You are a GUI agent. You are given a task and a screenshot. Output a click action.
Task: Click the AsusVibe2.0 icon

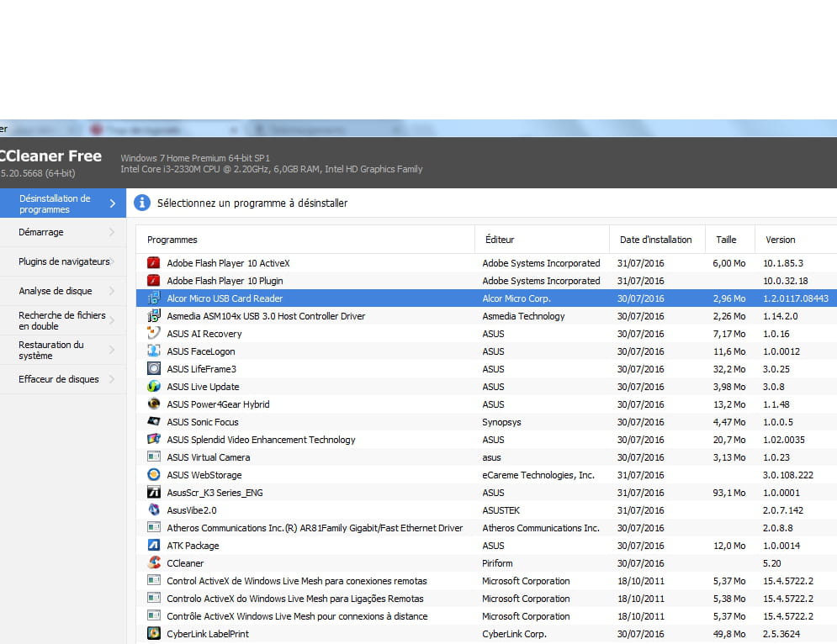point(154,509)
